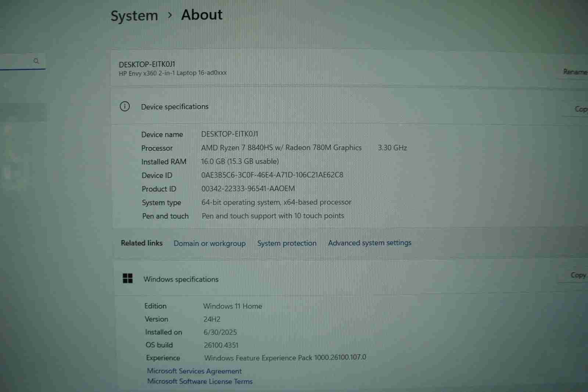
Task: Click the Device ID value text
Action: 272,175
